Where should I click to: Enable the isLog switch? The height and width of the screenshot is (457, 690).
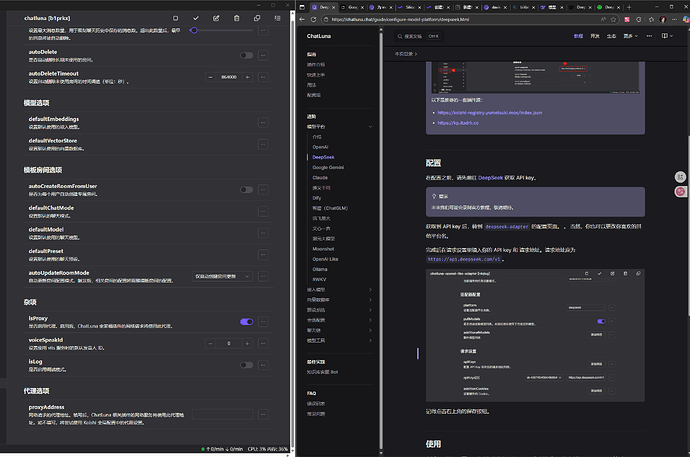pyautogui.click(x=246, y=365)
